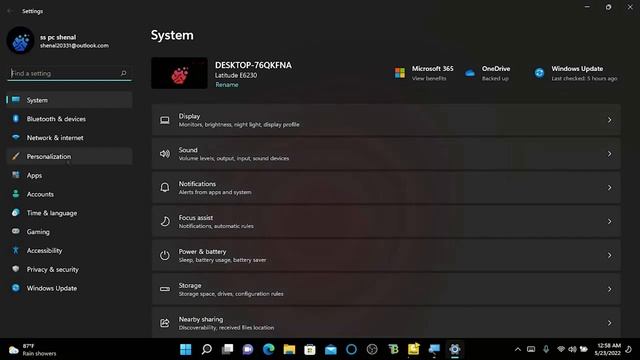This screenshot has width=640, height=360.
Task: Open taskbar Search icon
Action: (x=207, y=349)
